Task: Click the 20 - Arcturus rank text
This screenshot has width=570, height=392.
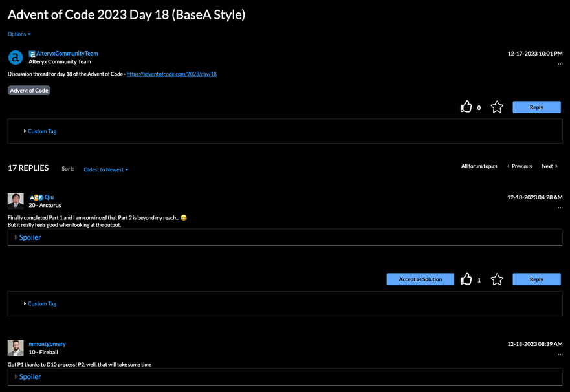Action: tap(45, 206)
